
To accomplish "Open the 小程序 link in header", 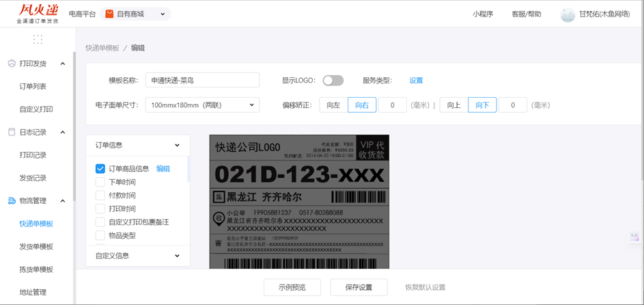I will tap(483, 14).
